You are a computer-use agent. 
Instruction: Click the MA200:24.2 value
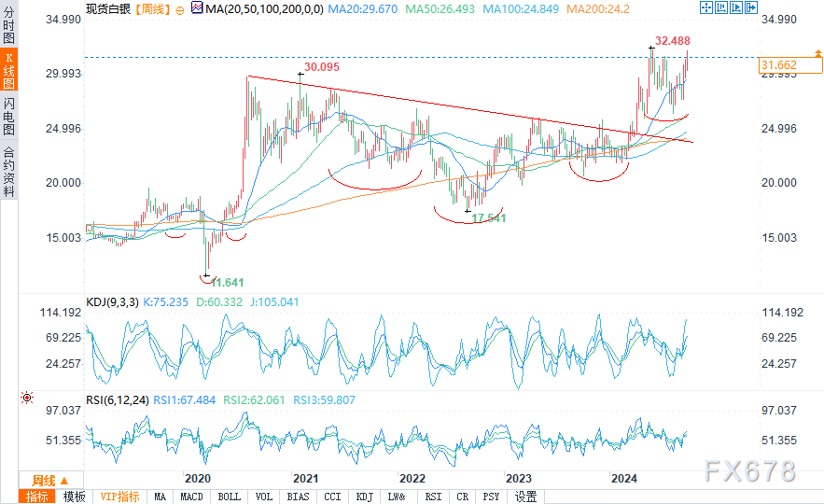[x=598, y=9]
